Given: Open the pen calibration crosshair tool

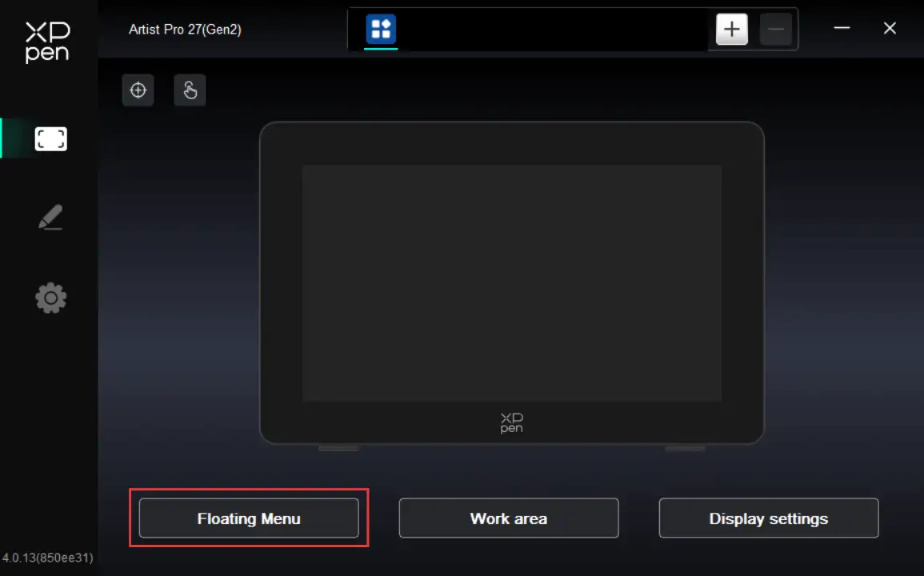Looking at the screenshot, I should click(x=138, y=90).
